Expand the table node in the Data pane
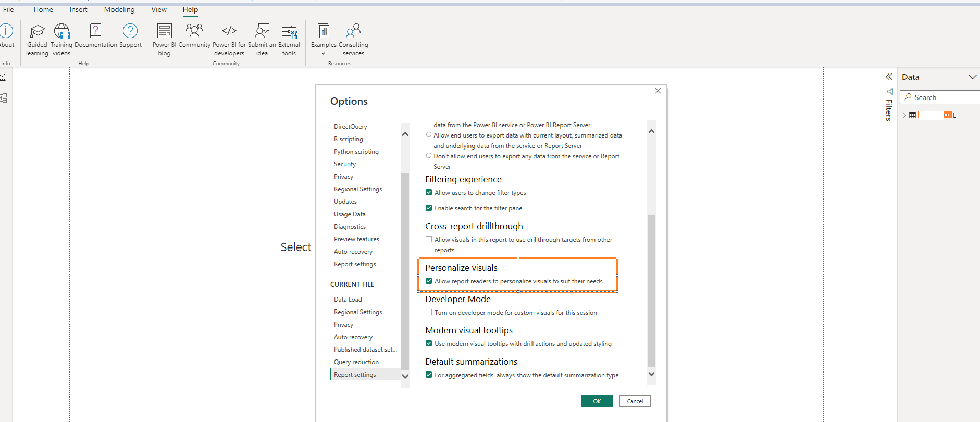This screenshot has width=980, height=422. pyautogui.click(x=904, y=115)
